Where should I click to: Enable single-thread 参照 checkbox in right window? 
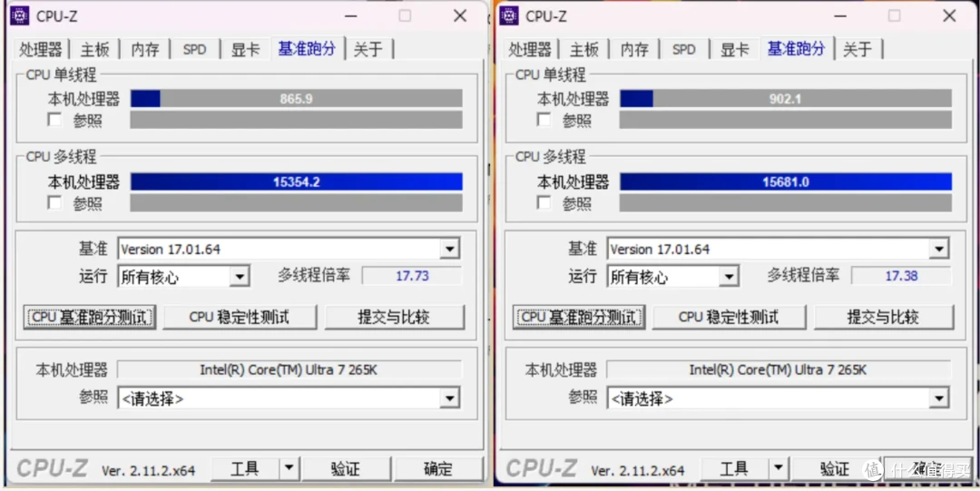click(x=544, y=120)
